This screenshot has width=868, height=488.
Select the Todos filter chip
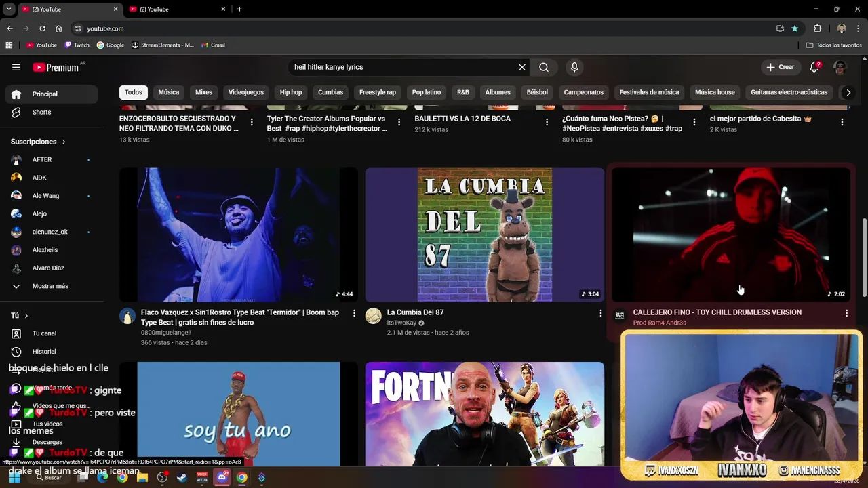pos(134,92)
